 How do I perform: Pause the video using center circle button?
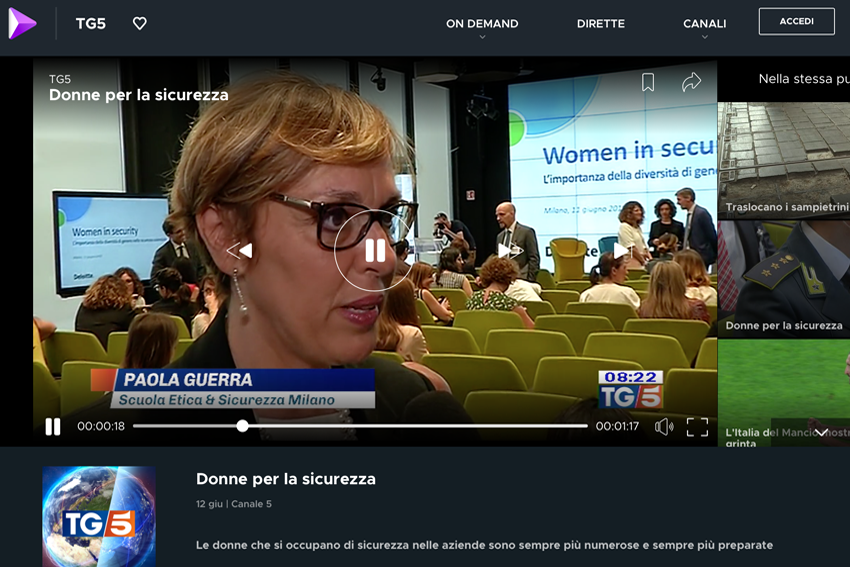pos(375,250)
